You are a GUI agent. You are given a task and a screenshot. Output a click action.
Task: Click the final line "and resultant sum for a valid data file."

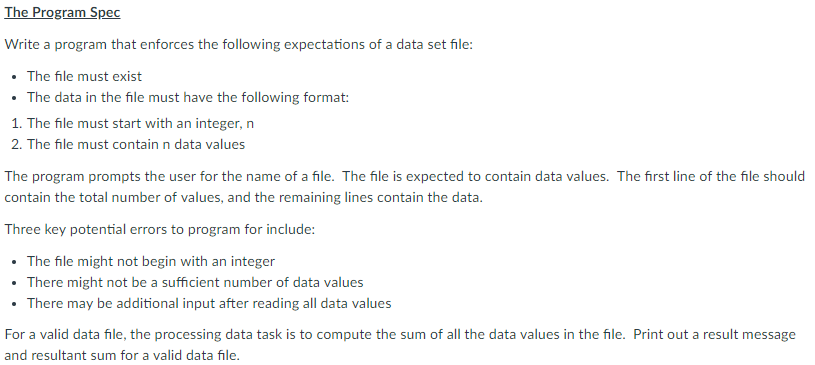pos(122,356)
